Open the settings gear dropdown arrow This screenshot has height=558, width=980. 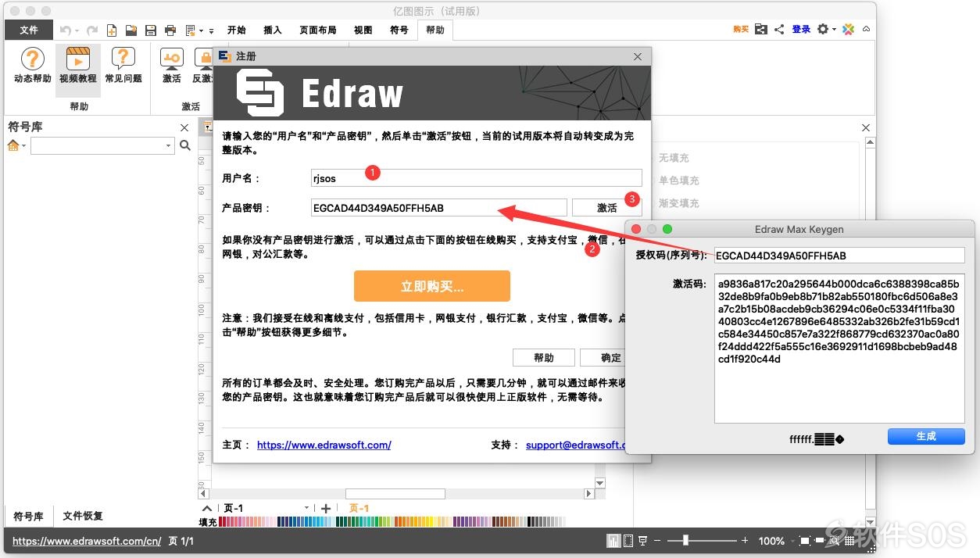click(834, 30)
